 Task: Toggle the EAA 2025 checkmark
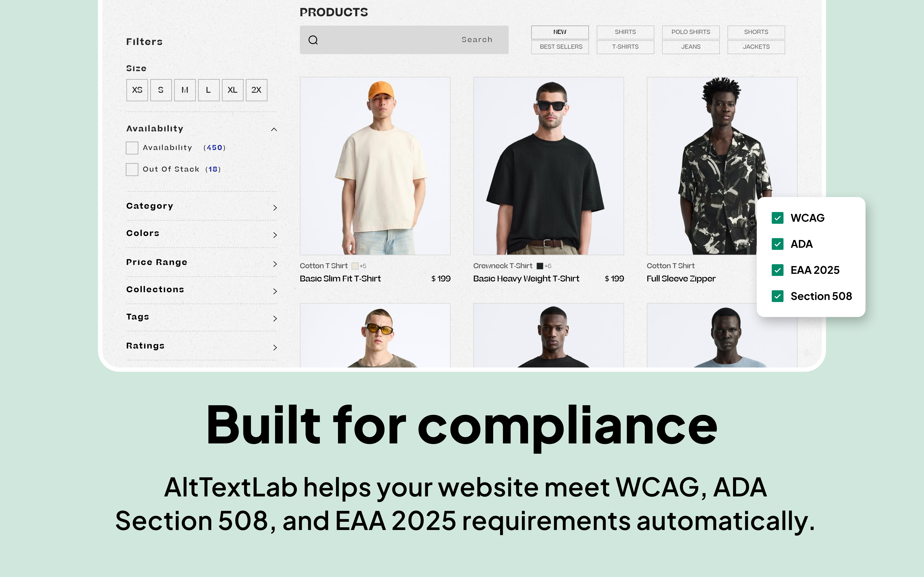click(x=777, y=270)
